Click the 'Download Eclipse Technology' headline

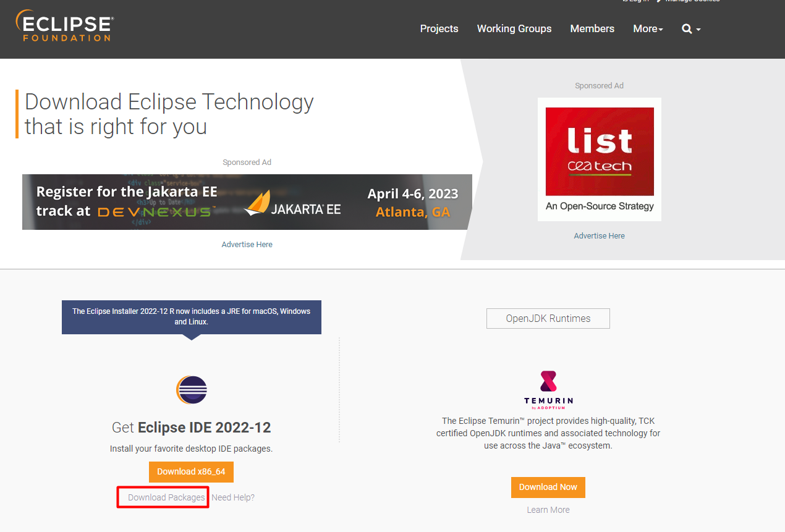click(x=169, y=114)
